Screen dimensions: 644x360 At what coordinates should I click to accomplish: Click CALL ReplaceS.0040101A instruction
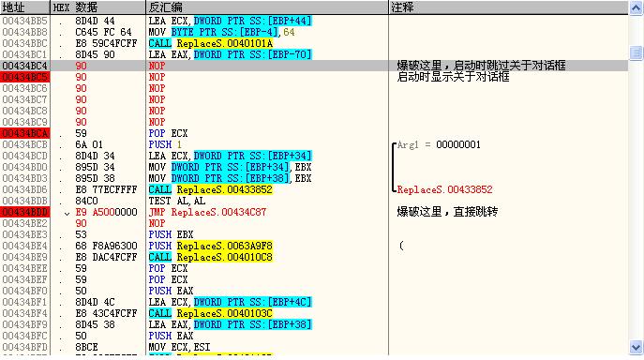click(210, 43)
